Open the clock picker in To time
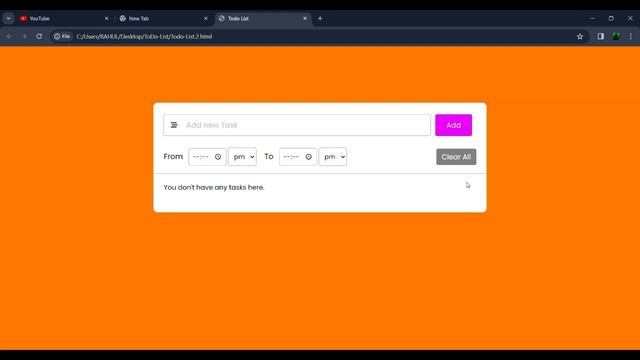The image size is (640, 360). tap(309, 157)
